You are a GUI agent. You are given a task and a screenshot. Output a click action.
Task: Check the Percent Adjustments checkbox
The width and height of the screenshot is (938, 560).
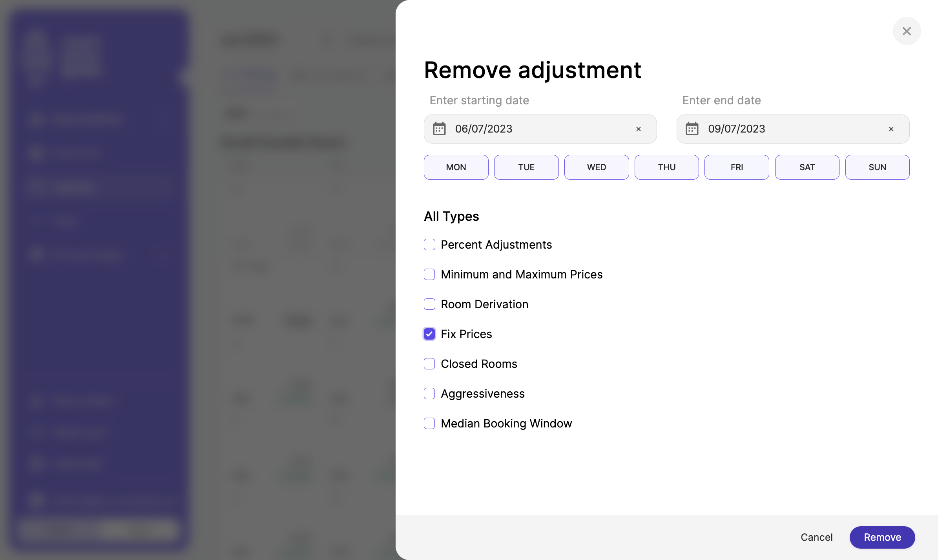coord(429,245)
